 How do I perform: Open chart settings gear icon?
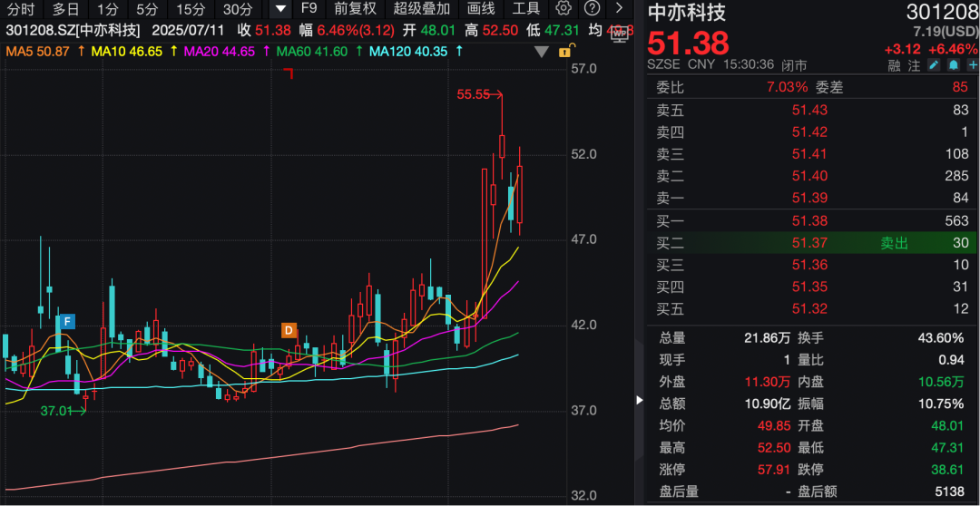(x=563, y=9)
